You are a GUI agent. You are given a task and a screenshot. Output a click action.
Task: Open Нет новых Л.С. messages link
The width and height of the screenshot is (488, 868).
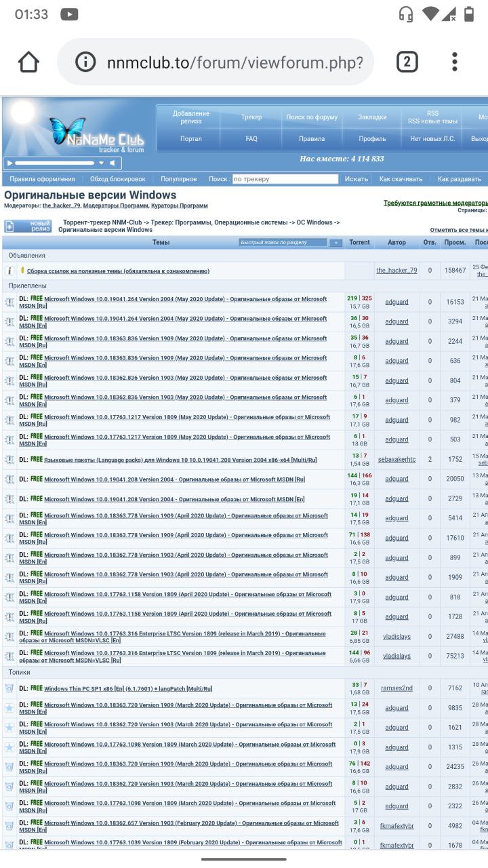(432, 138)
